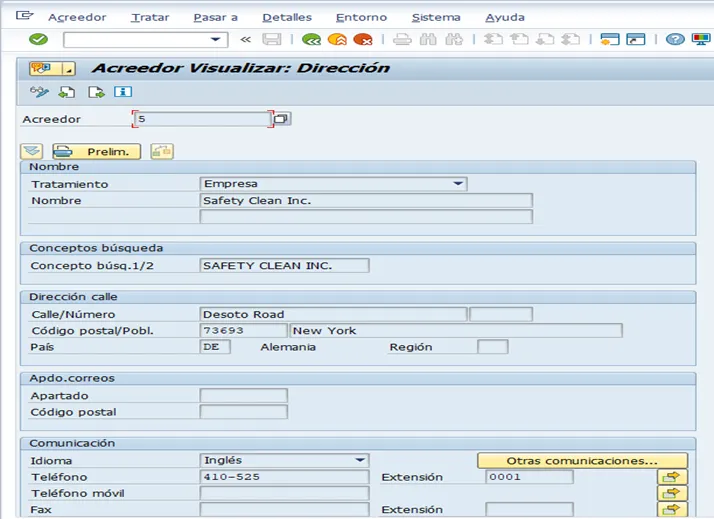This screenshot has height=519, width=714.
Task: Click the Apdo.correos Código postal field
Action: pyautogui.click(x=244, y=412)
